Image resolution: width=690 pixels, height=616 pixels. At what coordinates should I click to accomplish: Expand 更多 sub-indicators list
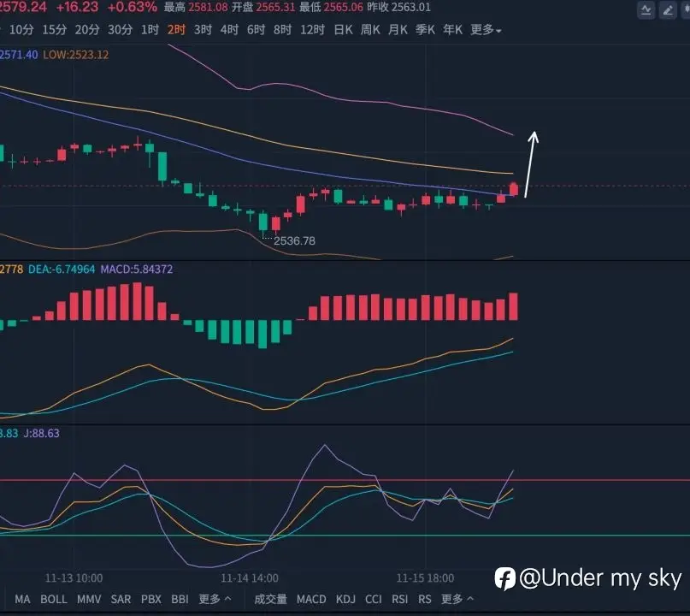457,599
